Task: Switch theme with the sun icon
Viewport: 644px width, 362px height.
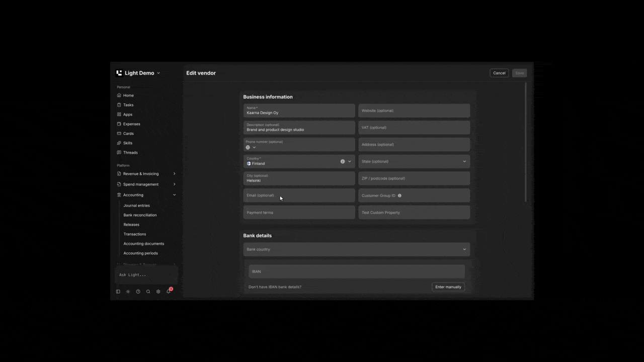Action: click(128, 292)
